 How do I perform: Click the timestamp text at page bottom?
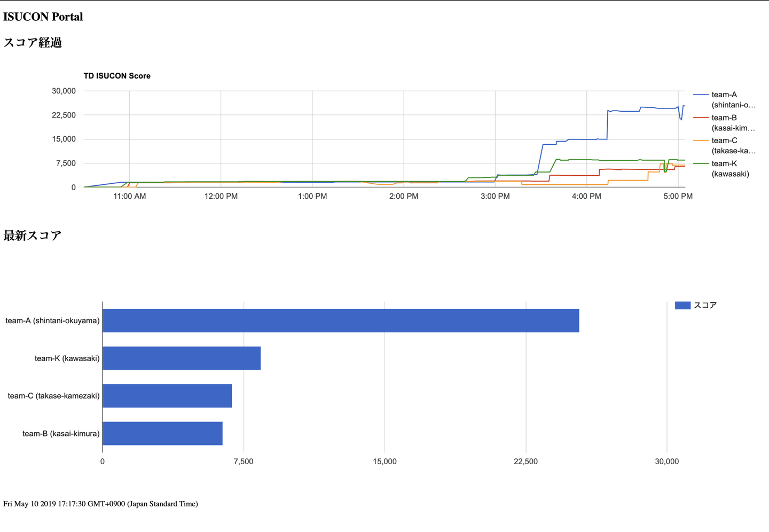tap(100, 504)
